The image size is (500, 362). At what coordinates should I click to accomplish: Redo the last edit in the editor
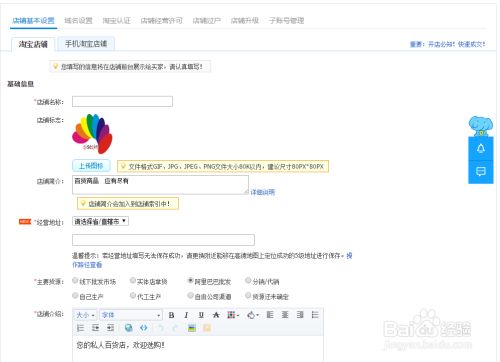[x=175, y=328]
